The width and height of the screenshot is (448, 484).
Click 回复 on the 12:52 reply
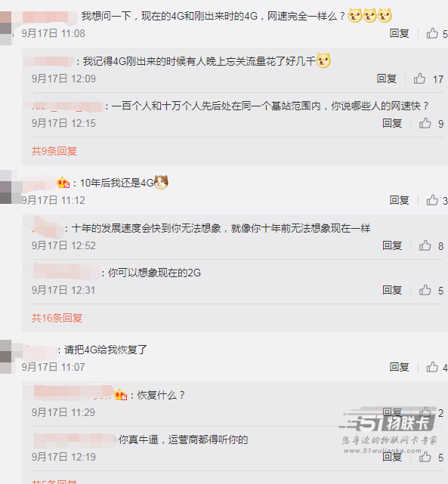click(392, 245)
